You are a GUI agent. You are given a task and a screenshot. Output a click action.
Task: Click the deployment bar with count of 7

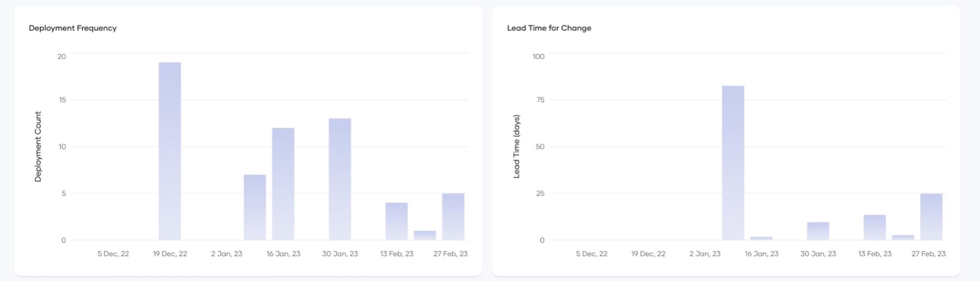click(255, 207)
